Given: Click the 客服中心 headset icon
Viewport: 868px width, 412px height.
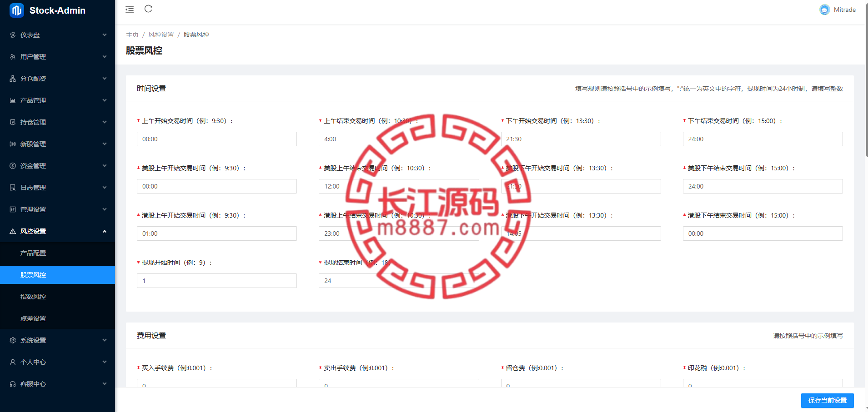Looking at the screenshot, I should tap(13, 384).
